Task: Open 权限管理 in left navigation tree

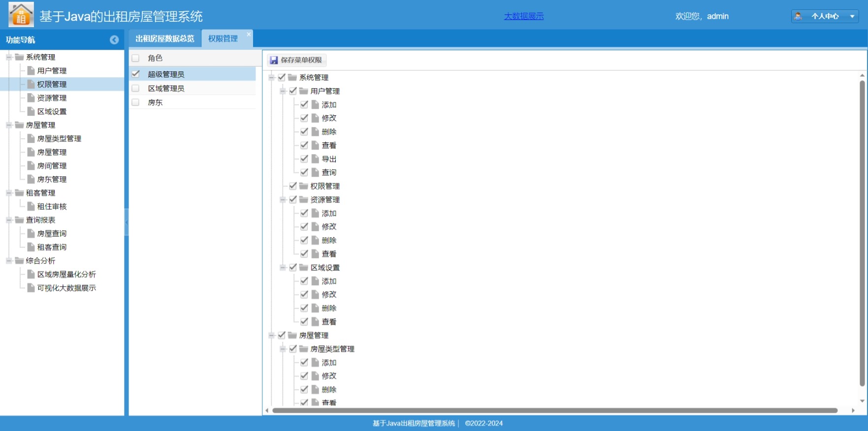Action: tap(52, 84)
